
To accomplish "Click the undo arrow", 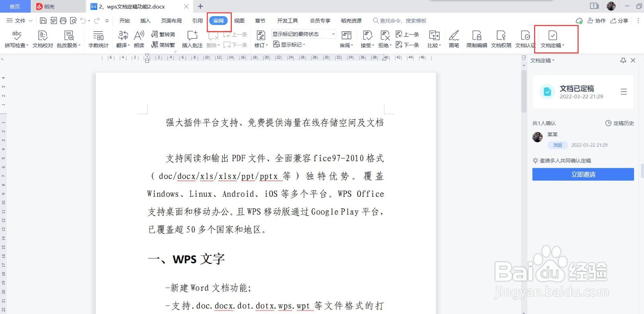I will [83, 21].
